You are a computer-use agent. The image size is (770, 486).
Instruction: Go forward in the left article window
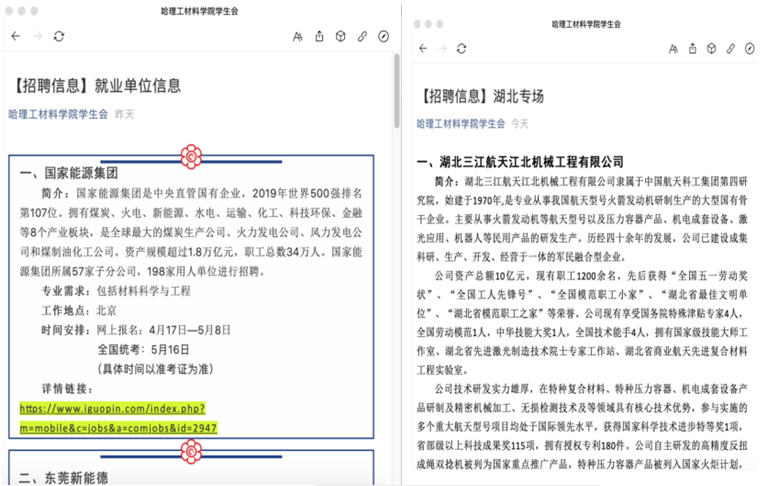click(x=37, y=36)
